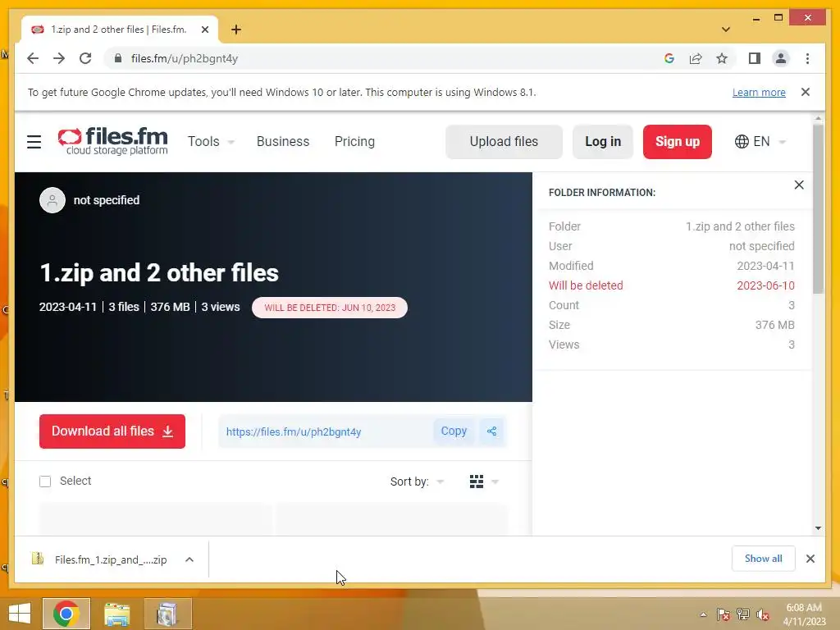Open the EN language dropdown
The image size is (840, 630).
pos(760,142)
